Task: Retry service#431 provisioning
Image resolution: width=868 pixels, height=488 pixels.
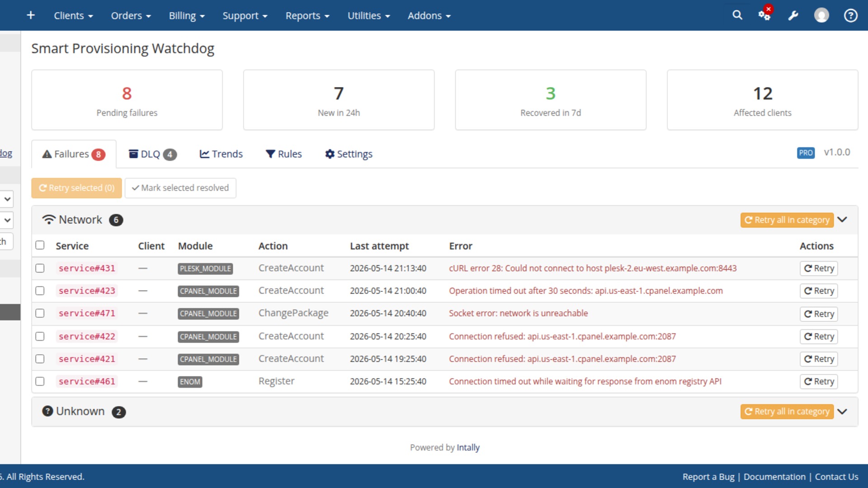Action: tap(819, 268)
